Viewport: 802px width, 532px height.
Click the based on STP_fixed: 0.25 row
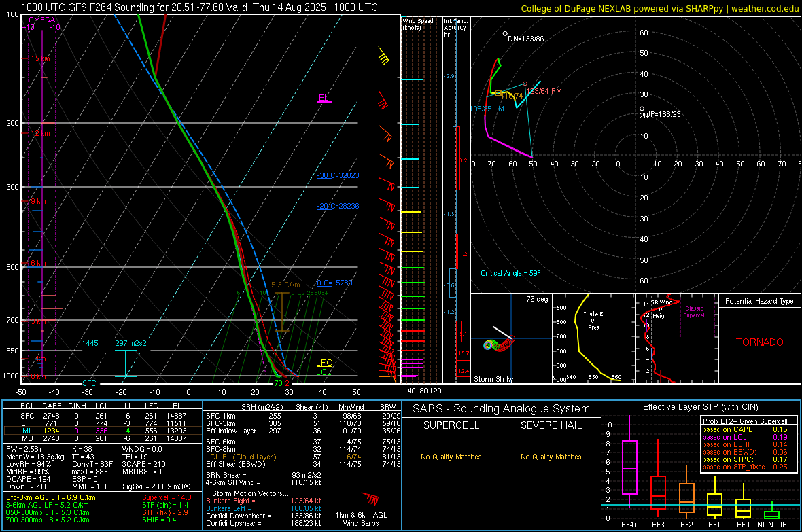pyautogui.click(x=745, y=467)
